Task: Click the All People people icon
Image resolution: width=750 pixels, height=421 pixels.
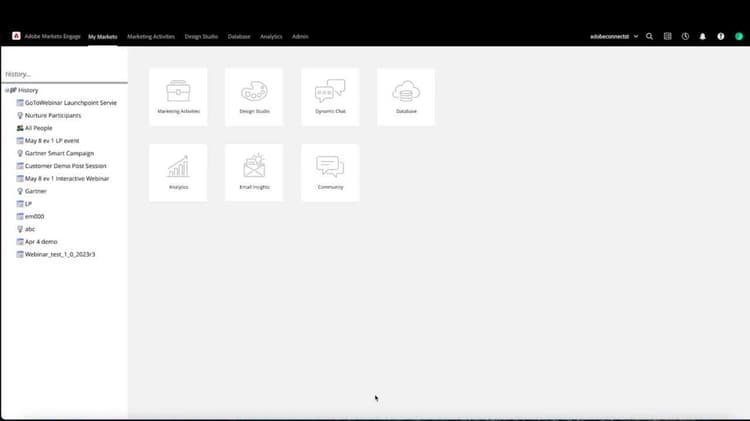Action: [20, 128]
